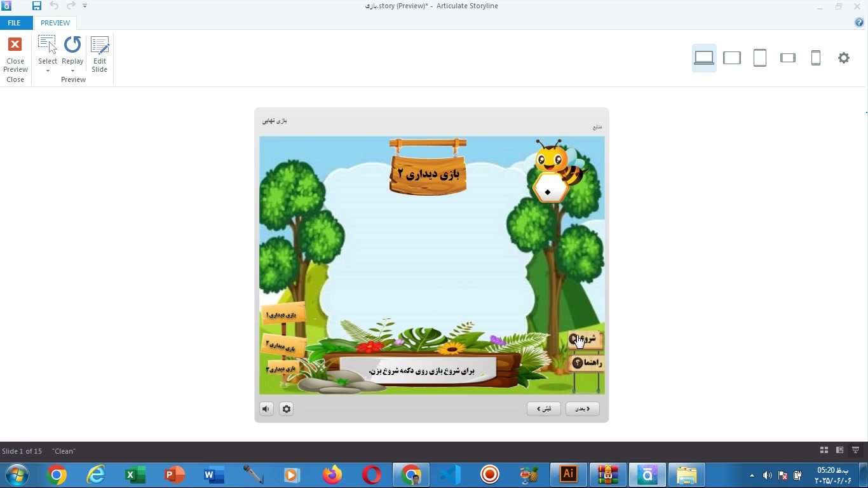
Task: Open WinRAR from the taskbar
Action: tap(608, 475)
